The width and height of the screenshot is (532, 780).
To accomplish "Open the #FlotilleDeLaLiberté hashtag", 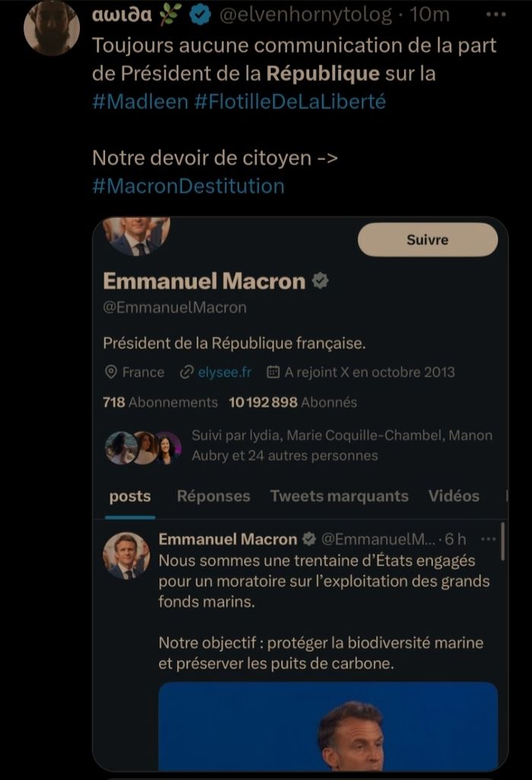I will coord(290,101).
